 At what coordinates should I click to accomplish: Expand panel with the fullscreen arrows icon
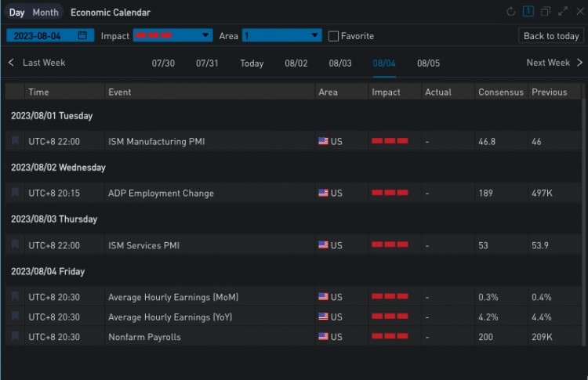(562, 12)
